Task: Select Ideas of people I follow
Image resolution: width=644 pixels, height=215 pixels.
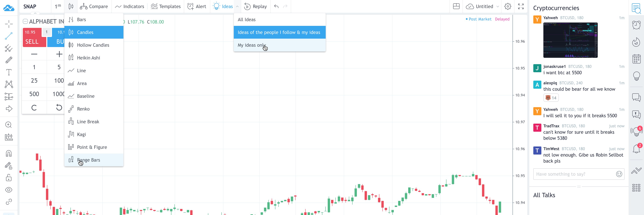Action: [x=280, y=32]
